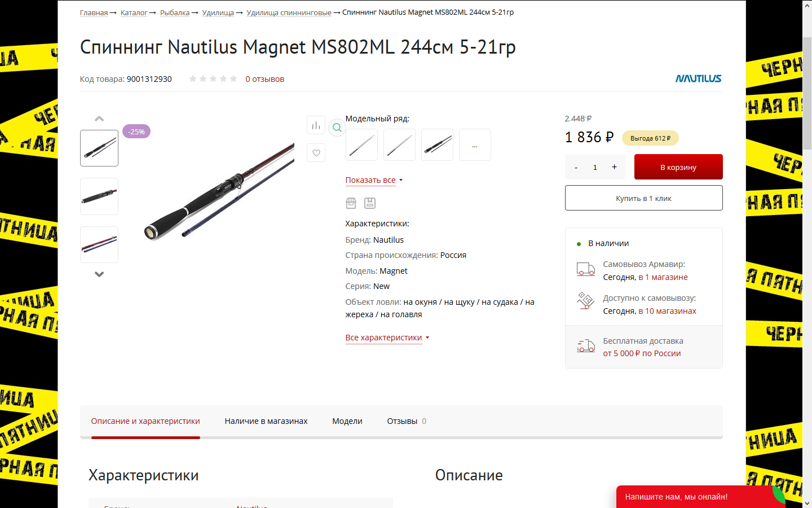Click the compare bar-chart icon
Image resolution: width=812 pixels, height=508 pixels.
coord(316,125)
